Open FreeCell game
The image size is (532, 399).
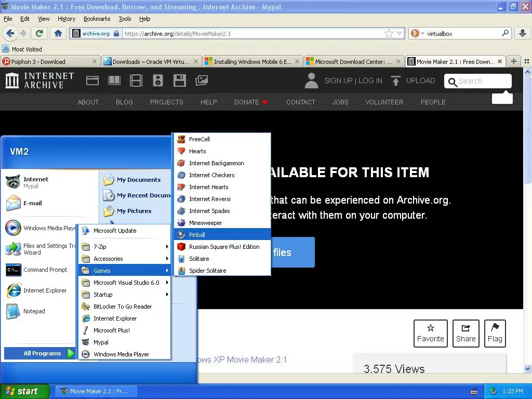[222, 139]
